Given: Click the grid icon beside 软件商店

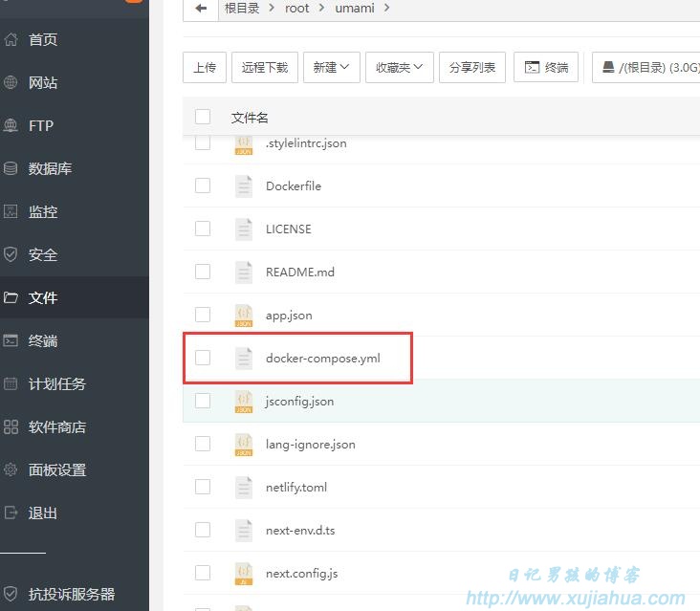Looking at the screenshot, I should tap(11, 426).
